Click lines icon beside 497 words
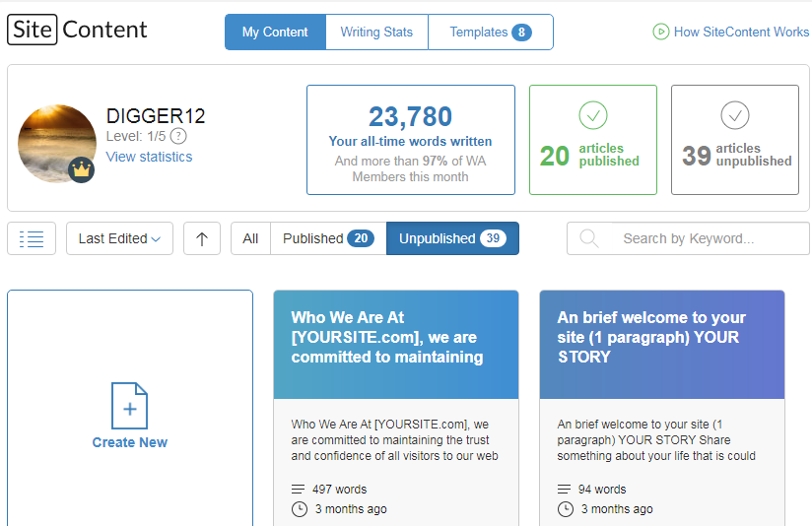The width and height of the screenshot is (812, 526). coord(299,490)
